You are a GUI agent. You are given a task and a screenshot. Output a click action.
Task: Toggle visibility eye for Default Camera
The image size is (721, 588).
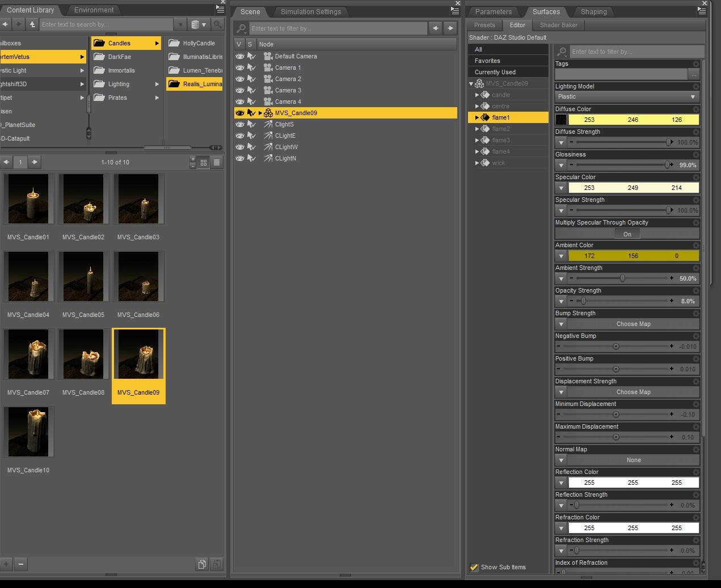point(240,56)
